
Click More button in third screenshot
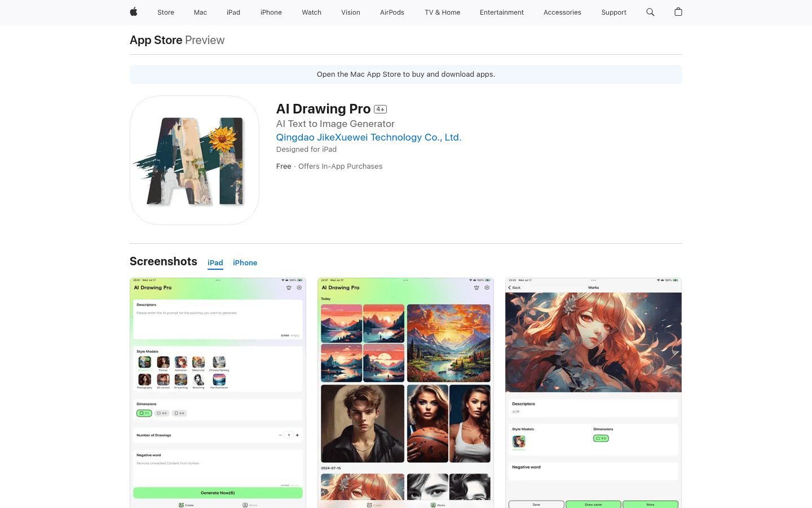(650, 505)
